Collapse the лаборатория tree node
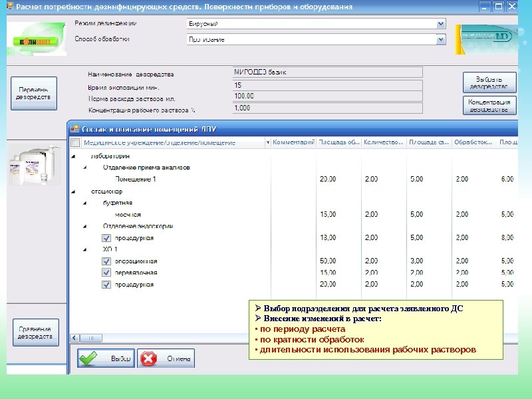 pyautogui.click(x=73, y=156)
